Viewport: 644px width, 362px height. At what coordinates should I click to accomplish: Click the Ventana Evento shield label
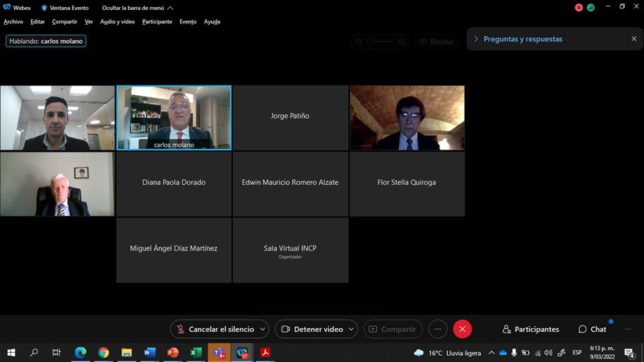click(x=65, y=8)
